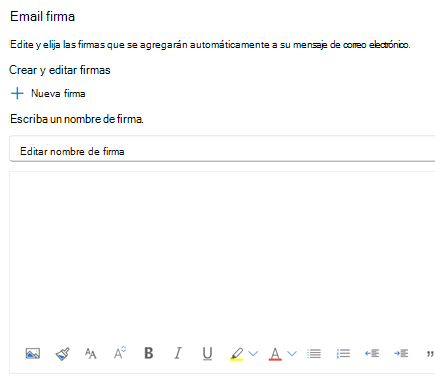Screen dimensions: 435x378
Task: Apply quote formatting
Action: (x=430, y=354)
